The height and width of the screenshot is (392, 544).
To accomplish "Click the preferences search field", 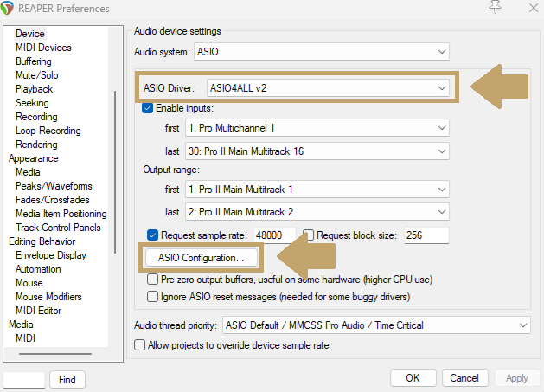I will 24,380.
